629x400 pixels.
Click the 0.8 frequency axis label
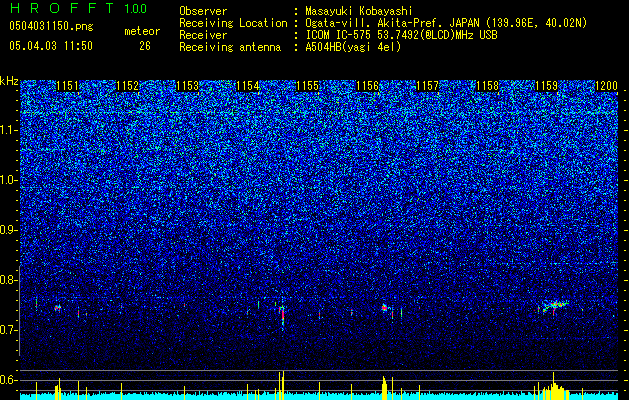point(9,280)
